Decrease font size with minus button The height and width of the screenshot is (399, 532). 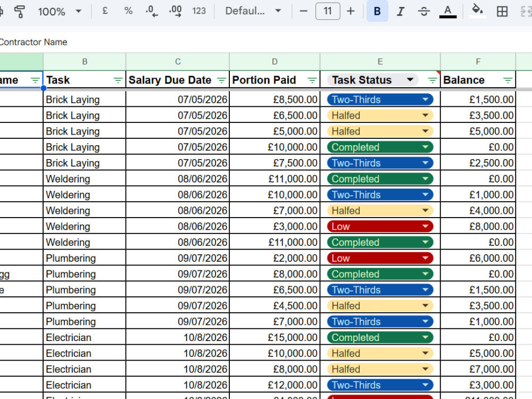(304, 11)
